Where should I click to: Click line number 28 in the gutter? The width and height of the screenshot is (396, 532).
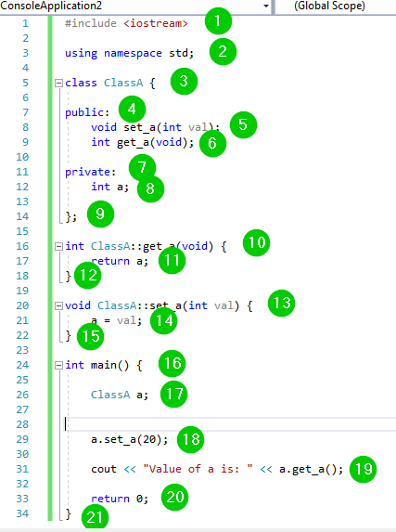[22, 424]
